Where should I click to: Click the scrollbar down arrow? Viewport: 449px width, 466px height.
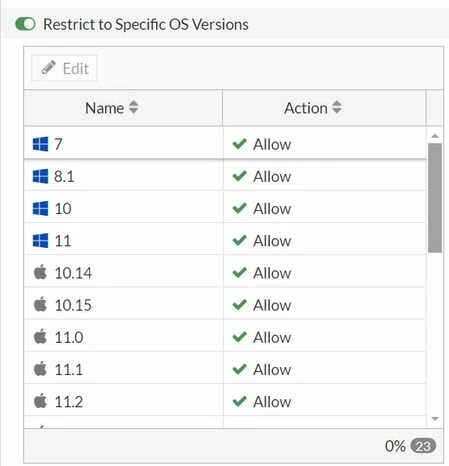click(435, 419)
